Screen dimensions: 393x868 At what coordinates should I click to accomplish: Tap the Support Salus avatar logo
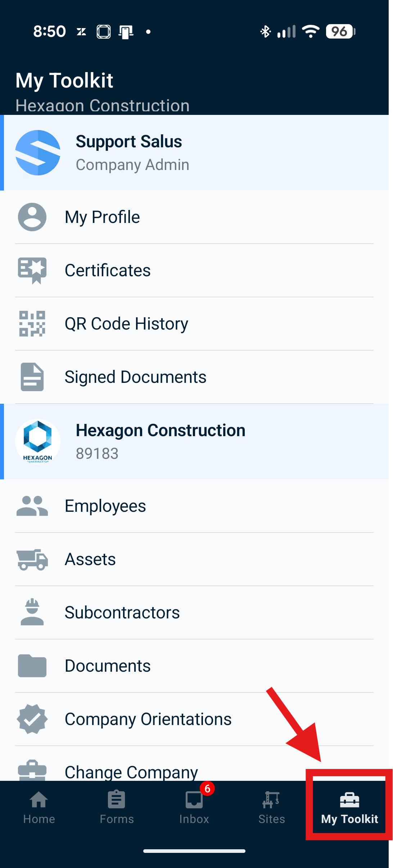click(x=38, y=153)
